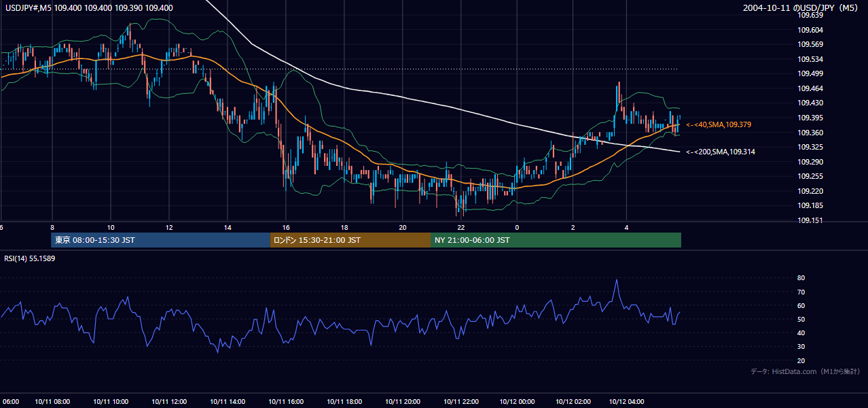Viewport: 868px width, 408px height.
Task: Click the 10/11 10:00 time label
Action: pos(111,401)
